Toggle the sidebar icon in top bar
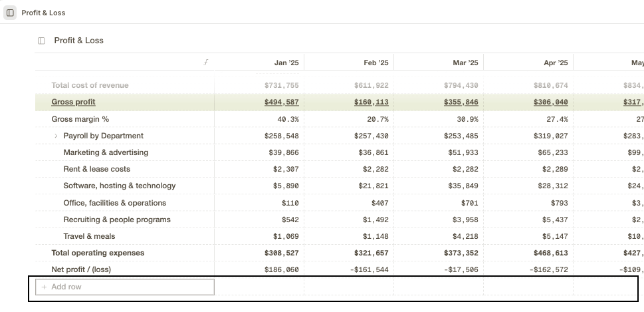The height and width of the screenshot is (312, 644). (10, 13)
